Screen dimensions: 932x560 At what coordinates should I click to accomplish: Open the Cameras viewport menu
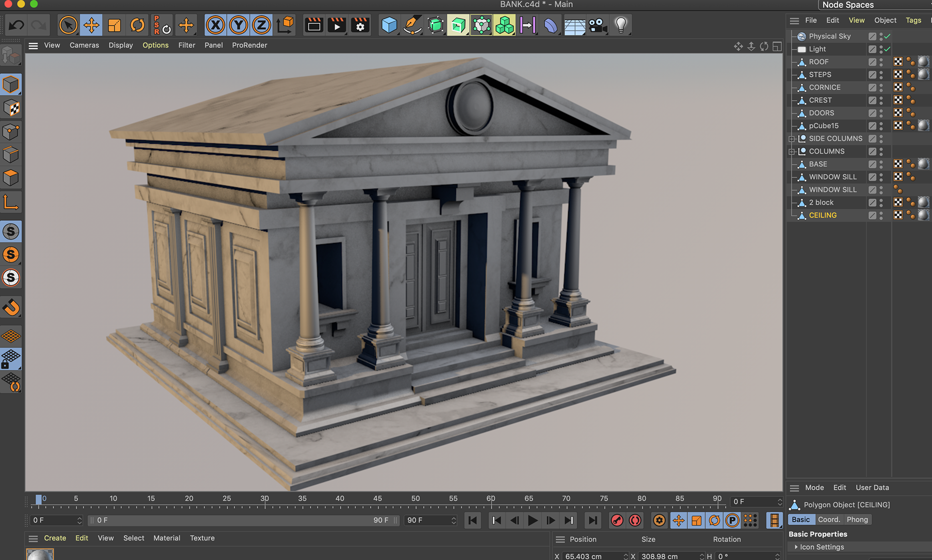tap(84, 45)
